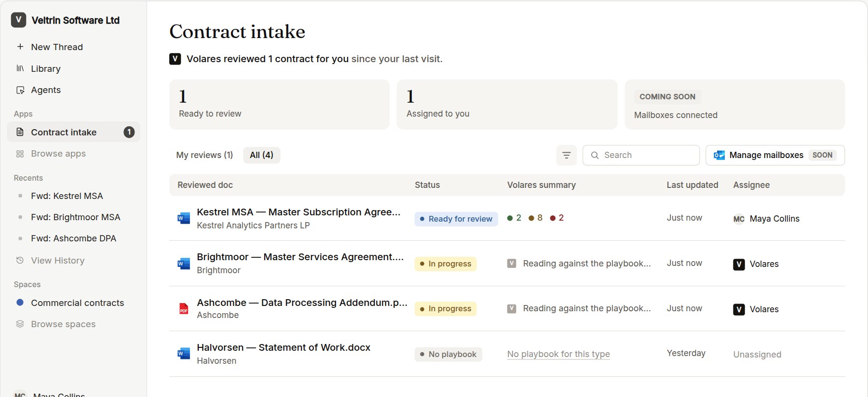Click the Search input field
Viewport: 868px width, 397px height.
pyautogui.click(x=641, y=155)
